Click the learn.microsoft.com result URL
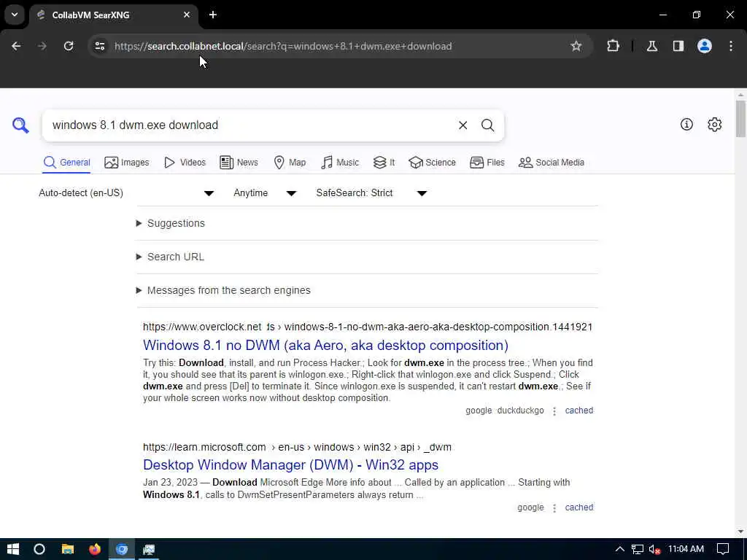 (x=297, y=447)
